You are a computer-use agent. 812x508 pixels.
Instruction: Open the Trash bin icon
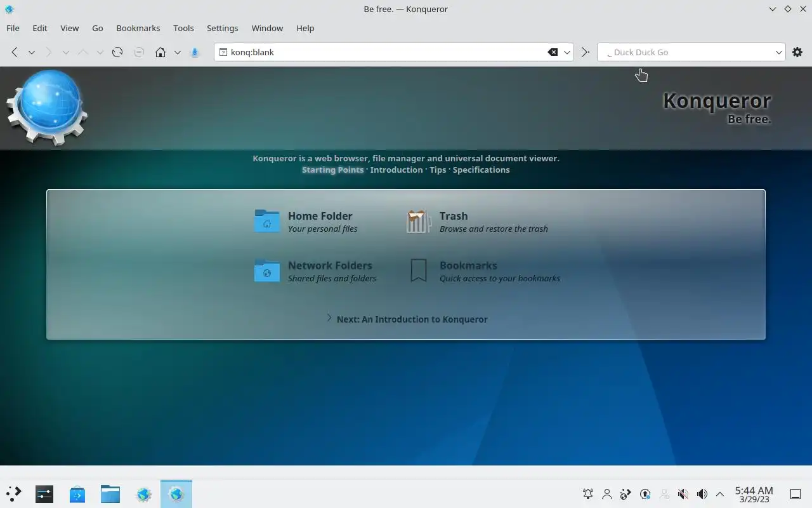(x=419, y=221)
